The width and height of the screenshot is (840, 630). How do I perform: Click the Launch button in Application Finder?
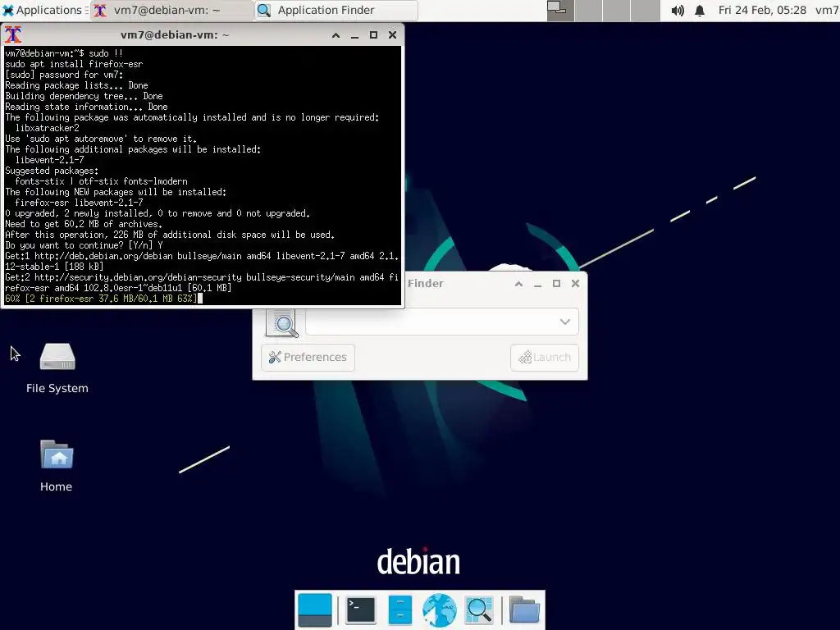tap(545, 358)
